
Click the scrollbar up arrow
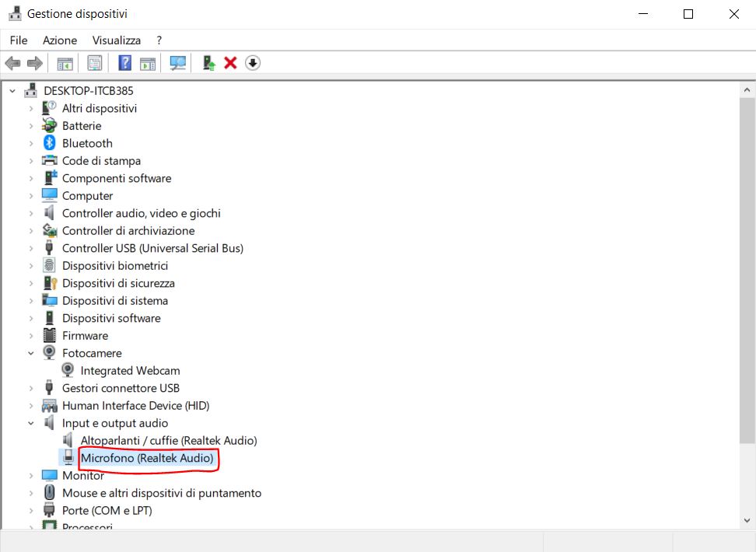[x=747, y=89]
